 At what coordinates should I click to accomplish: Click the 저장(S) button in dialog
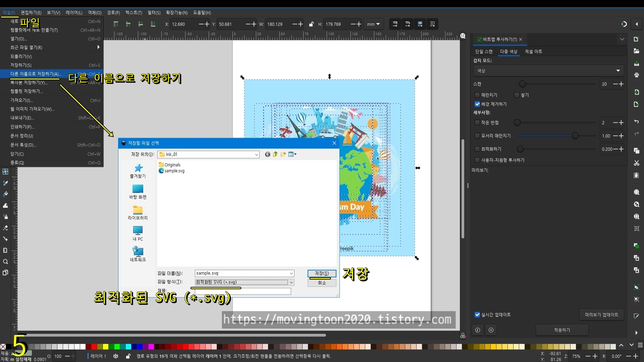click(322, 274)
